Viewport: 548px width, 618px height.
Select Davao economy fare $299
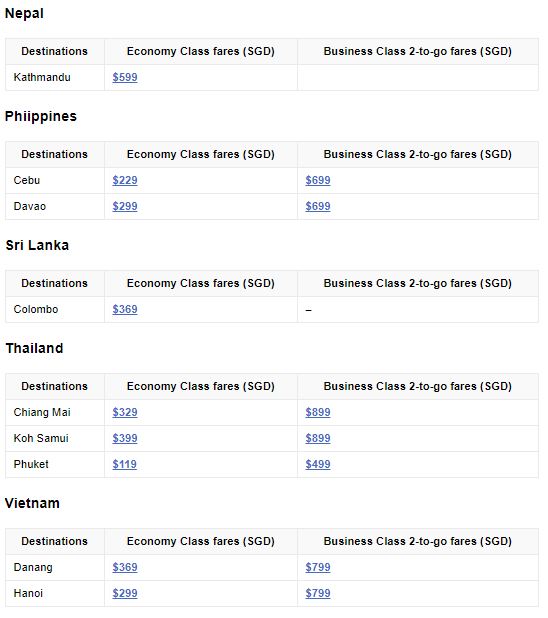tap(125, 207)
